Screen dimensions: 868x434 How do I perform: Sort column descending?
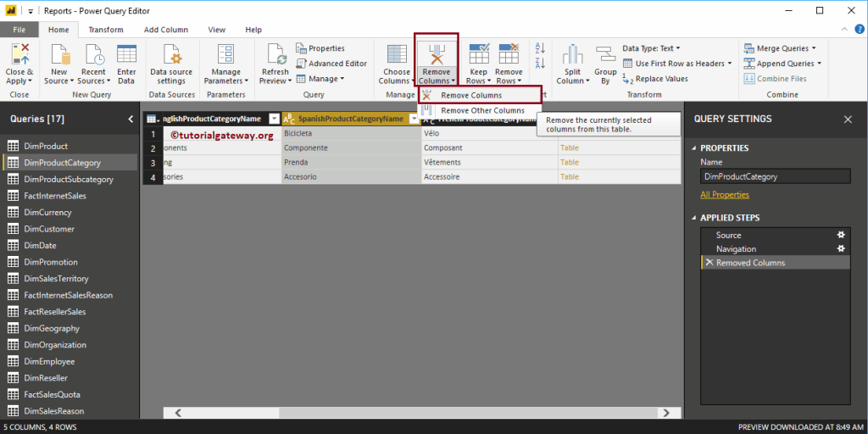(x=540, y=63)
